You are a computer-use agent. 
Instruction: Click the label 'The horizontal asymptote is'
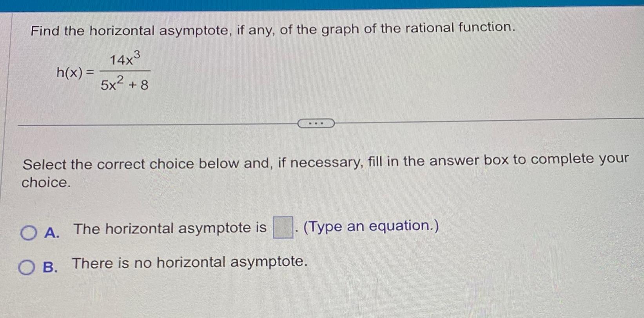click(169, 229)
